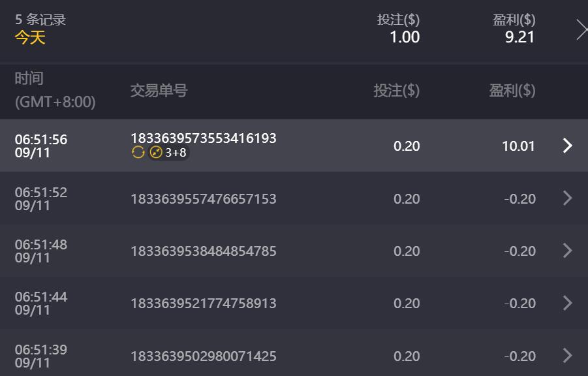Click the 10.01 profit amount
Screen dimensions: 588x376
pyautogui.click(x=518, y=146)
